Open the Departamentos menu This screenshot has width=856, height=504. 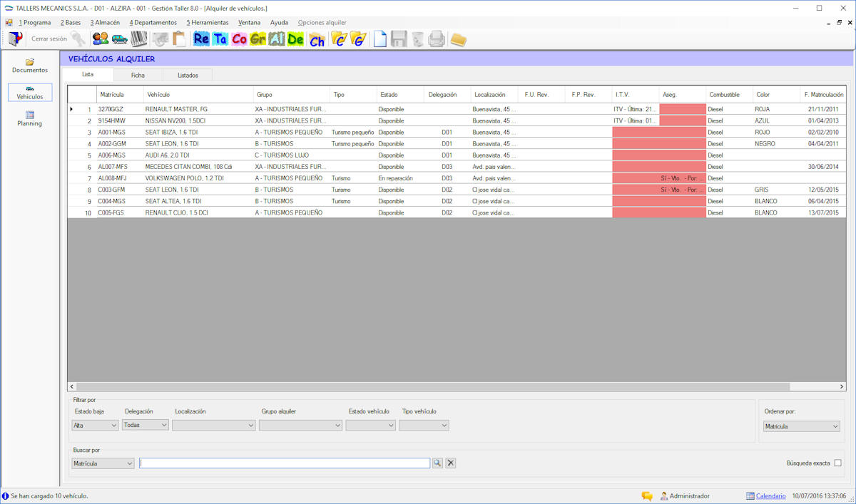point(153,22)
